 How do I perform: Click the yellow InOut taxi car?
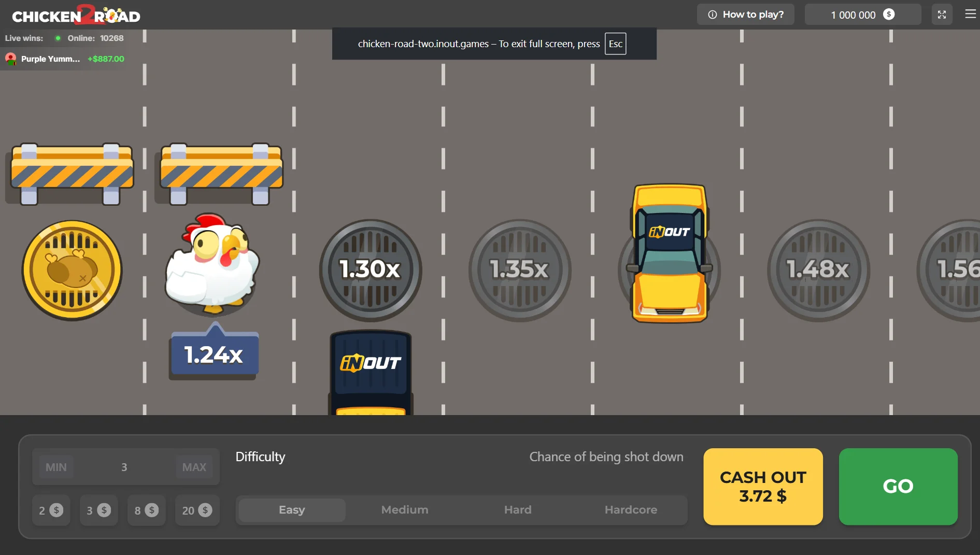[x=670, y=253]
